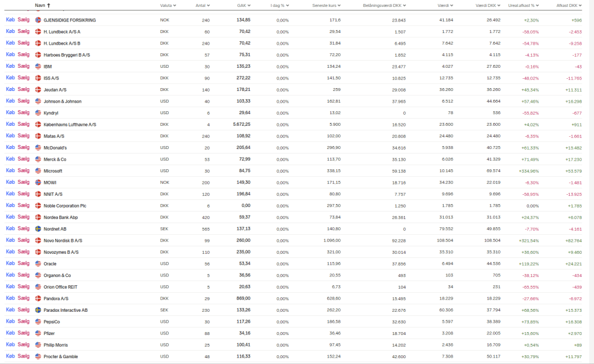Click Sælg for Johnson & Johnson
This screenshot has width=594, height=364.
click(23, 101)
